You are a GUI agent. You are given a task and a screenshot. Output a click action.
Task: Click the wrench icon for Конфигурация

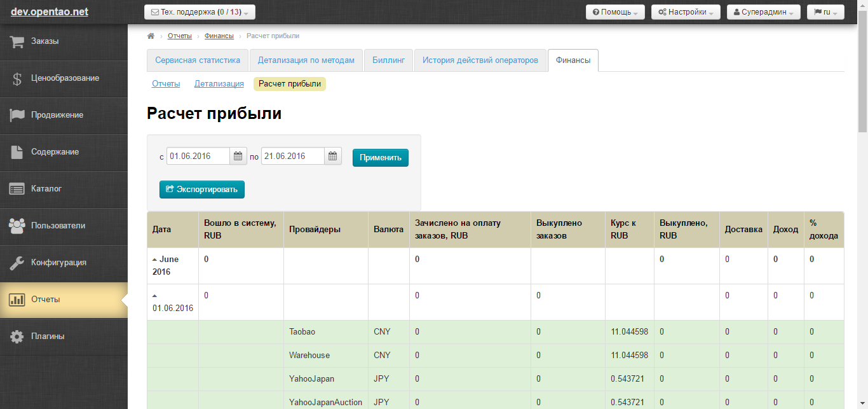[17, 263]
